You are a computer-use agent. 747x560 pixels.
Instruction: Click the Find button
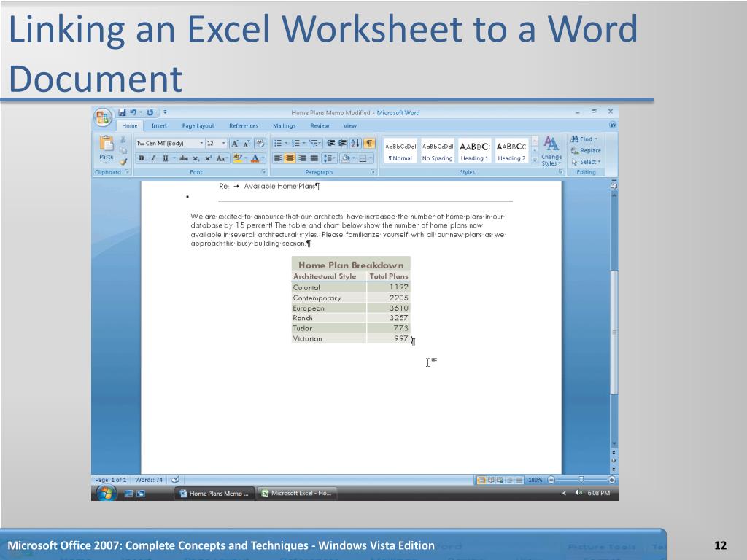point(584,139)
